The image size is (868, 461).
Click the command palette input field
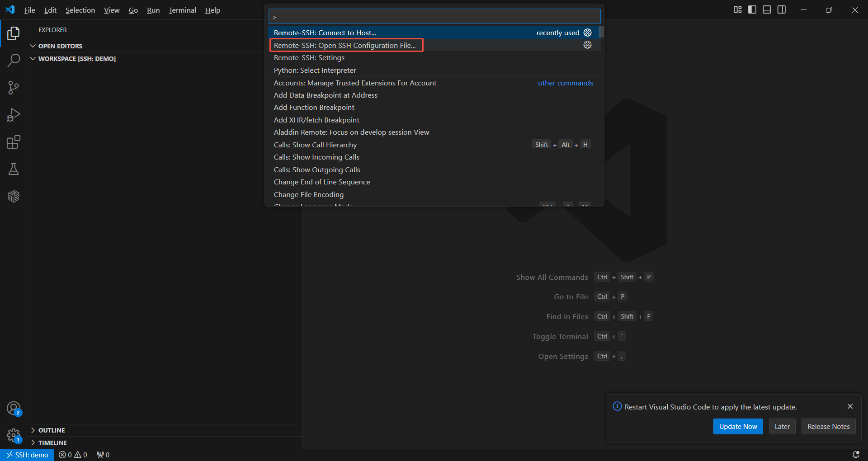click(434, 17)
